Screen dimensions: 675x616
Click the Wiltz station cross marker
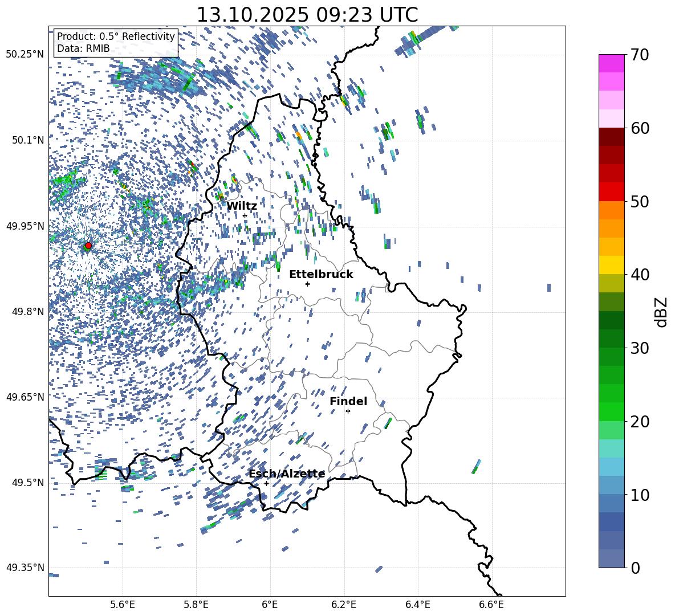point(245,215)
